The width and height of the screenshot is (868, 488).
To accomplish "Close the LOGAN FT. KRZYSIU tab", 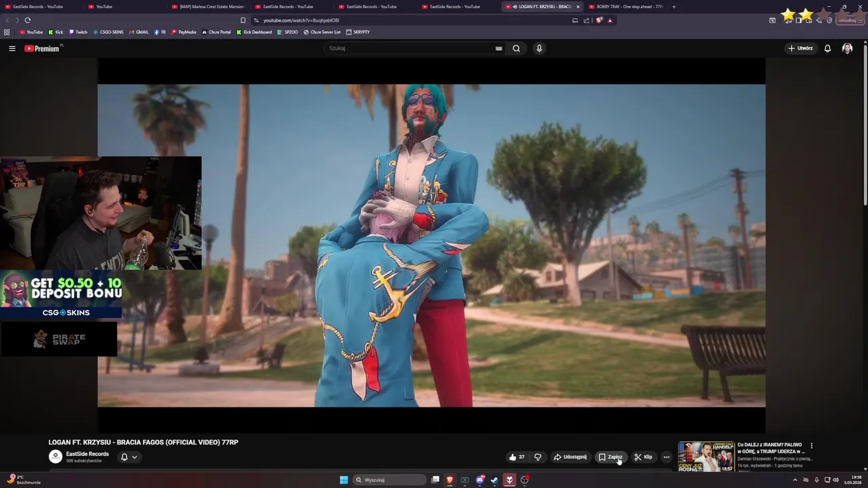I will pos(578,7).
